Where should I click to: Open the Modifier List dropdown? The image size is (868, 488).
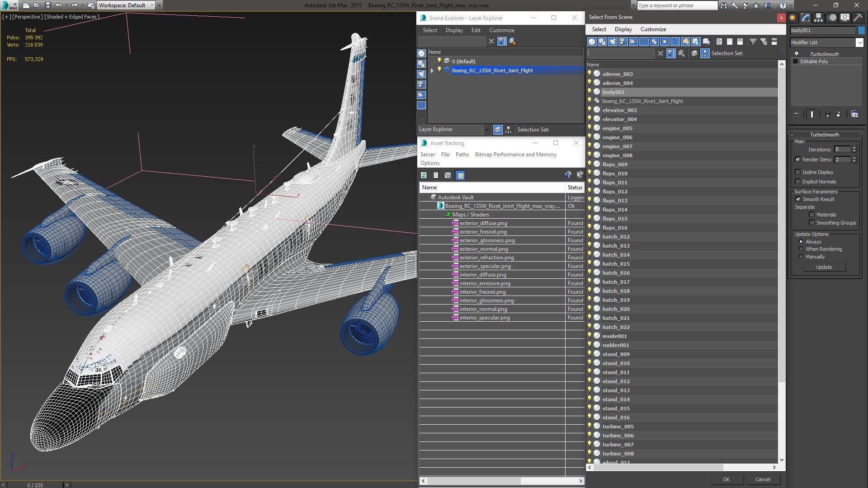(859, 42)
